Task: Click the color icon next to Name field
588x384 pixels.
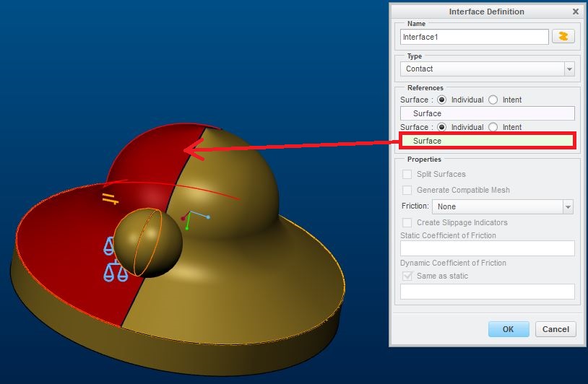Action: pos(563,37)
